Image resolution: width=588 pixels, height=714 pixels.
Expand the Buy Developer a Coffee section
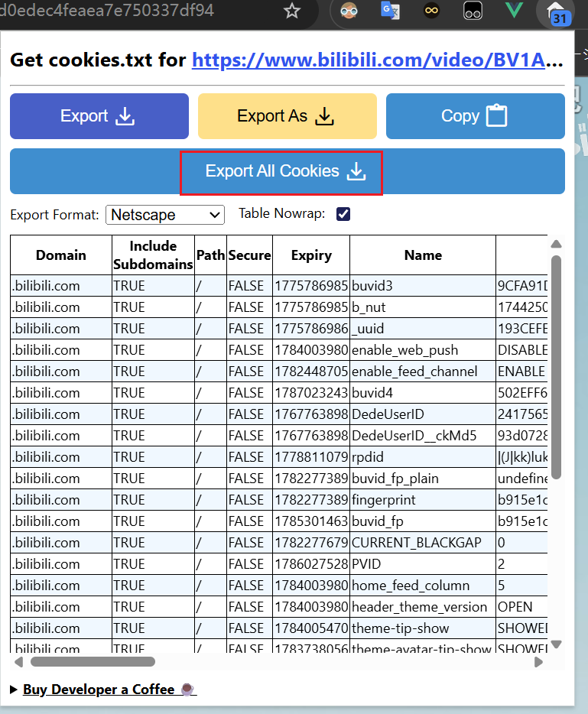[x=103, y=690]
